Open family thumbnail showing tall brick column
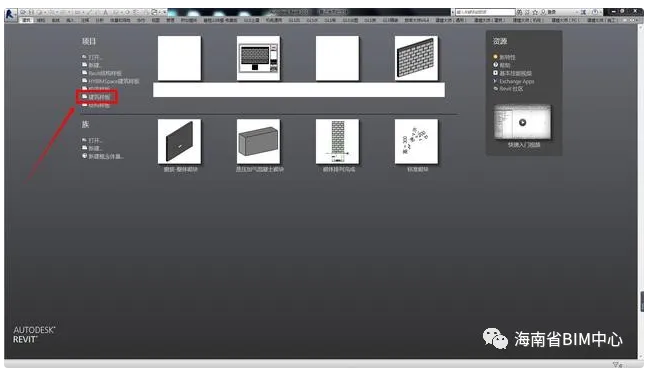This screenshot has height=369, width=650. point(337,141)
